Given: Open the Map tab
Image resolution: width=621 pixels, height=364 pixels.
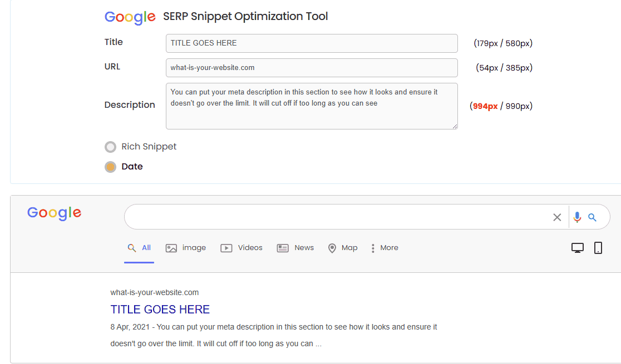Looking at the screenshot, I should pyautogui.click(x=343, y=248).
